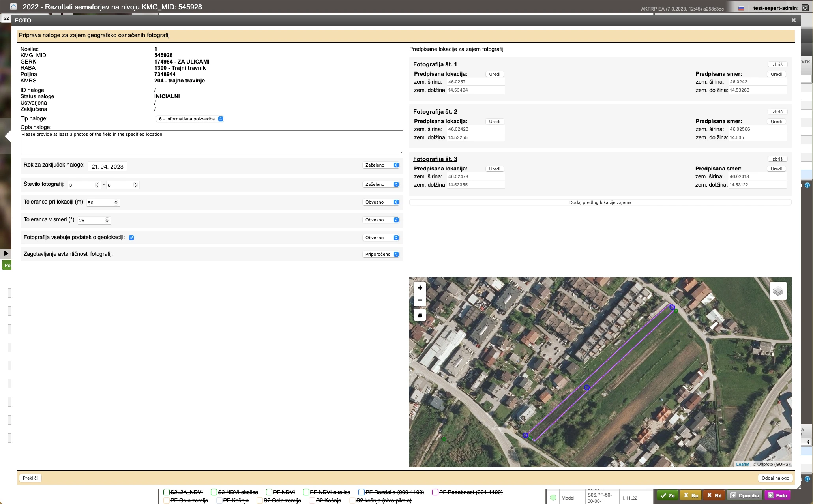Open the Priporočeno authenticity dropdown
The width and height of the screenshot is (813, 504).
pos(381,254)
